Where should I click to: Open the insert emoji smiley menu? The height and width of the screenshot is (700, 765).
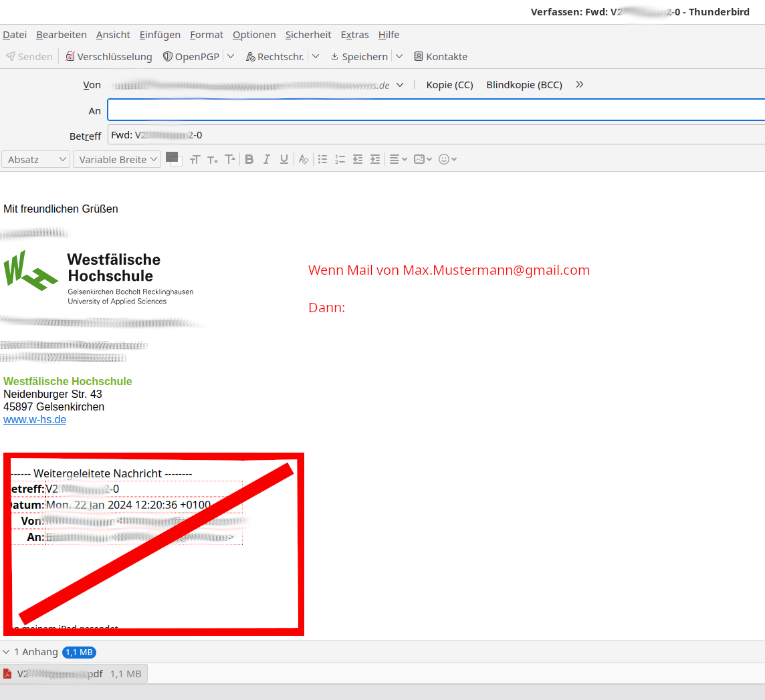click(x=447, y=159)
